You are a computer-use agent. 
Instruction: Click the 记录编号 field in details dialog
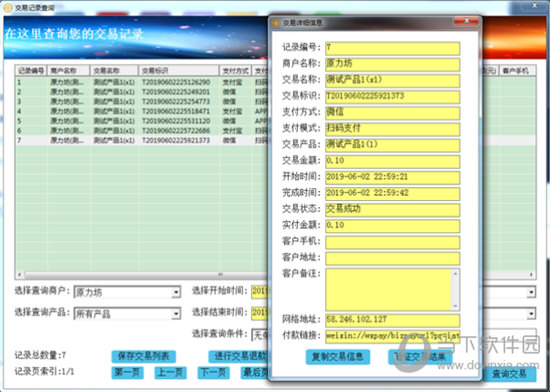pos(393,48)
